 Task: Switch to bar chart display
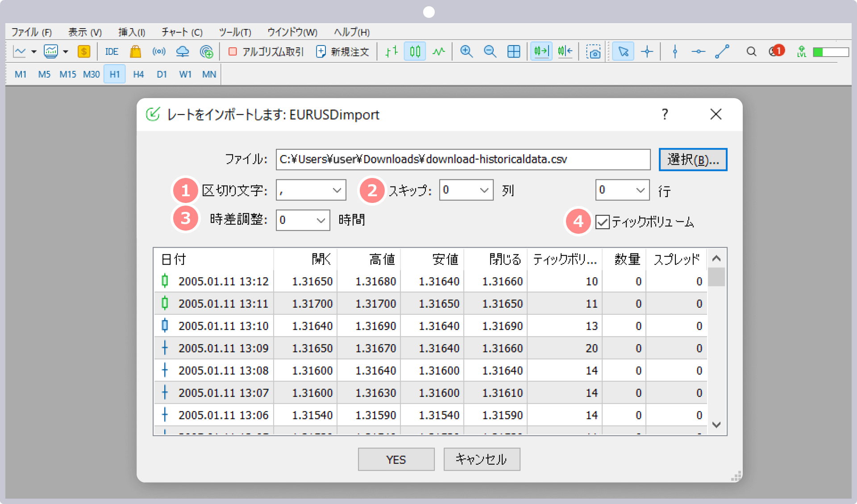click(x=391, y=52)
